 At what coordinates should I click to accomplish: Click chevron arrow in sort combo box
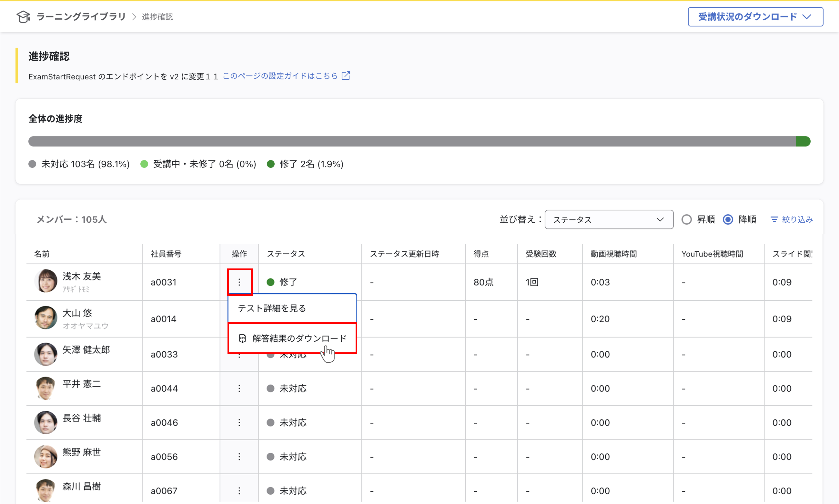click(660, 219)
